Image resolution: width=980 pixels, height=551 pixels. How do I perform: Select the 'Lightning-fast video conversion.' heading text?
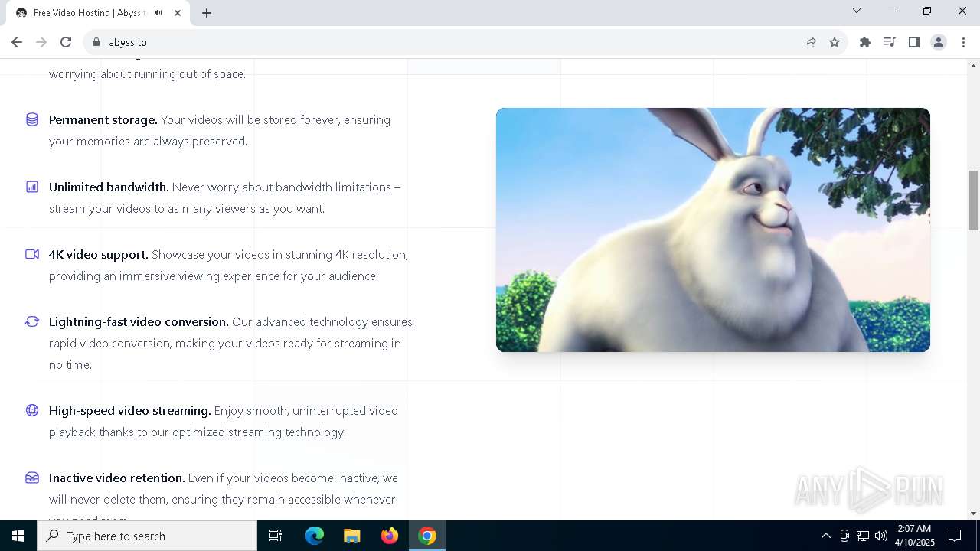[139, 321]
